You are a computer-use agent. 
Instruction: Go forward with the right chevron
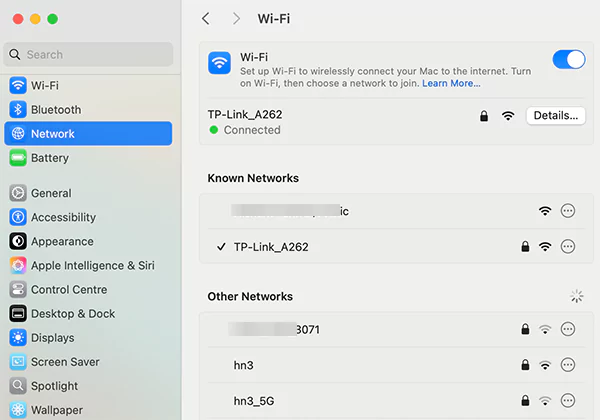coord(236,18)
